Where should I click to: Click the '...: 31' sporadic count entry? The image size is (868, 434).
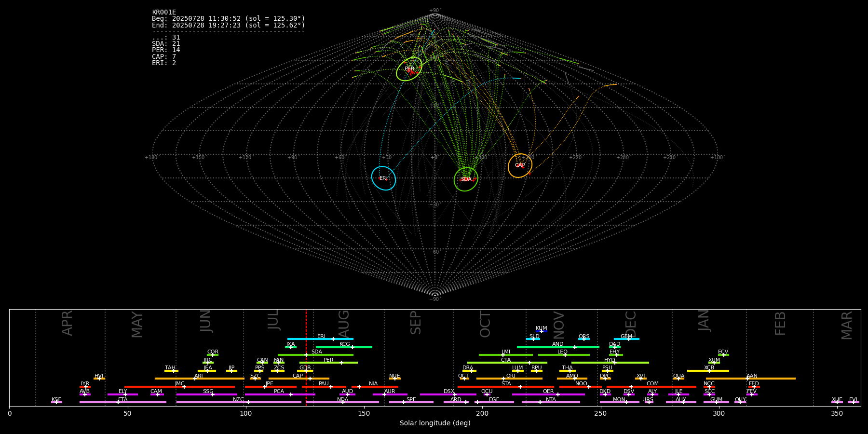click(x=166, y=38)
